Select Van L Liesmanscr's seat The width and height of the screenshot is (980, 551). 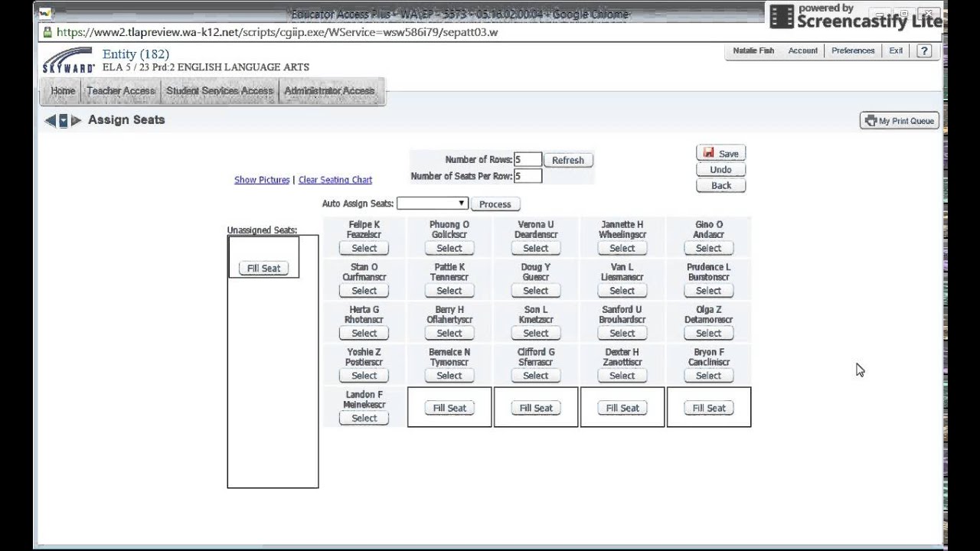tap(622, 291)
